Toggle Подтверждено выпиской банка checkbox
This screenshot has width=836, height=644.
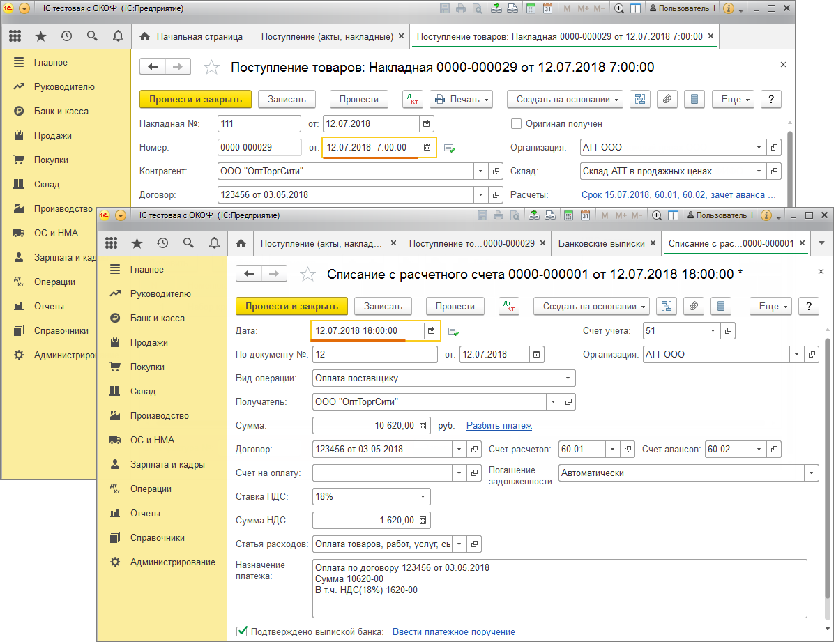point(242,631)
